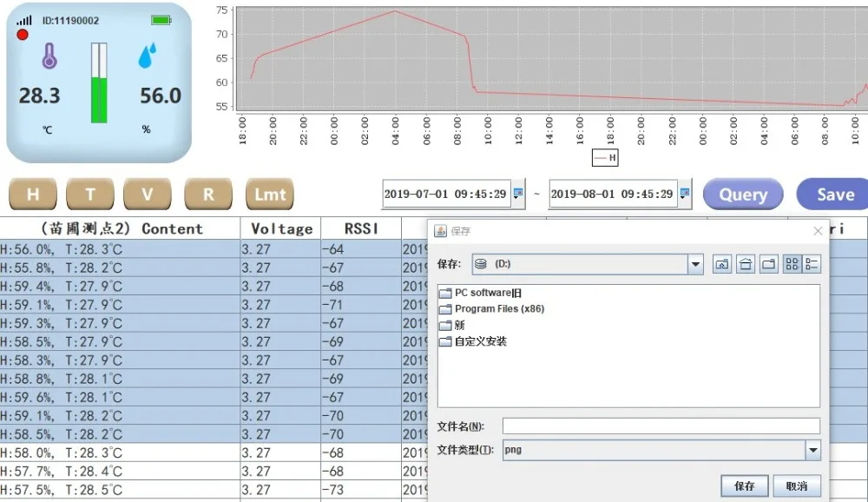Click the 取消 cancel button
The height and width of the screenshot is (502, 868).
797,485
